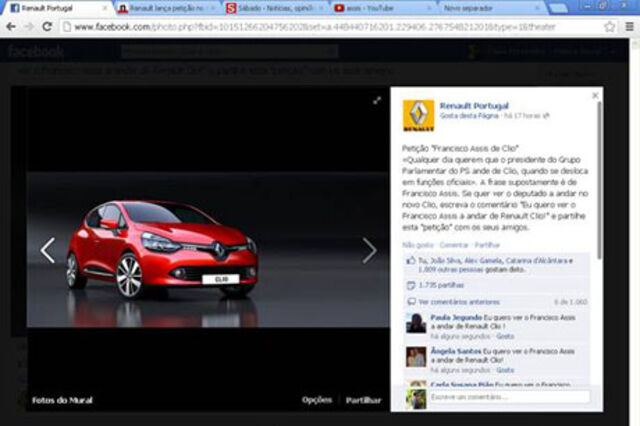Like Paula Jegundo's comment with Gosto
The width and height of the screenshot is (640, 426).
click(x=505, y=336)
